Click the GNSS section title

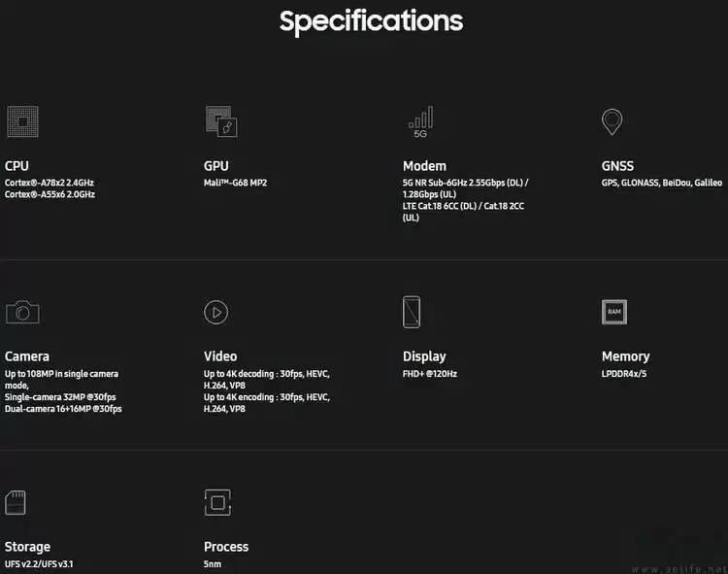coord(617,166)
